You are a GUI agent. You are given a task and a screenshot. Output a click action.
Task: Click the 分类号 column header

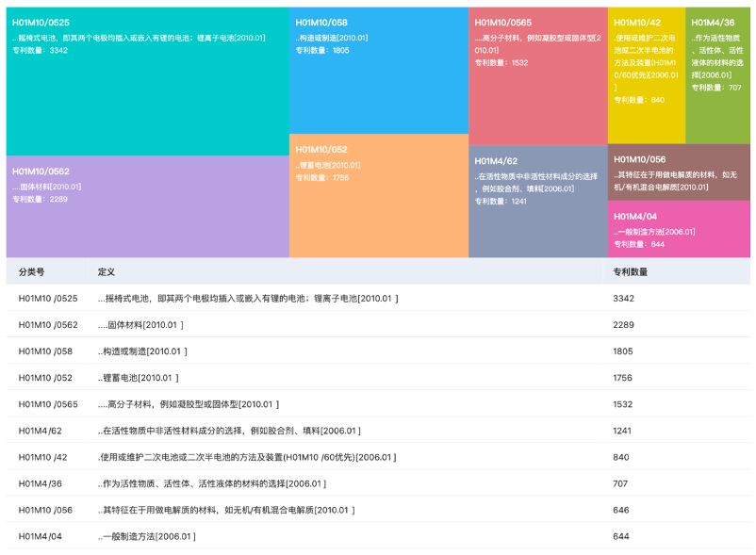pos(36,270)
